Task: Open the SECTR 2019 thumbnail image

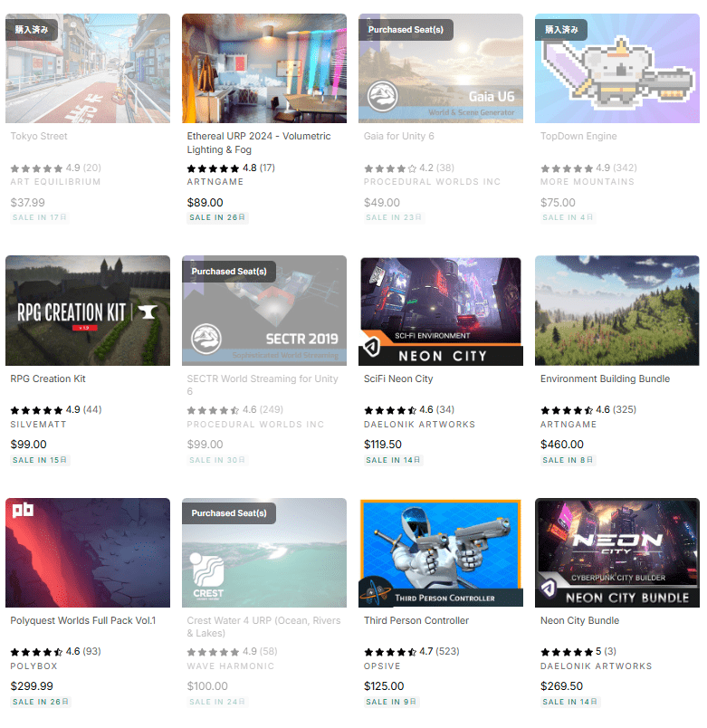Action: click(264, 311)
